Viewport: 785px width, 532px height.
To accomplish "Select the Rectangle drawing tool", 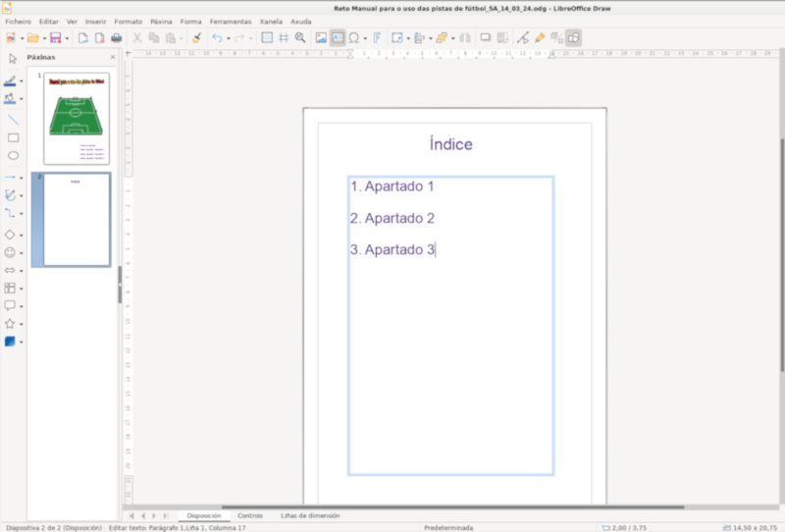I will 13,137.
